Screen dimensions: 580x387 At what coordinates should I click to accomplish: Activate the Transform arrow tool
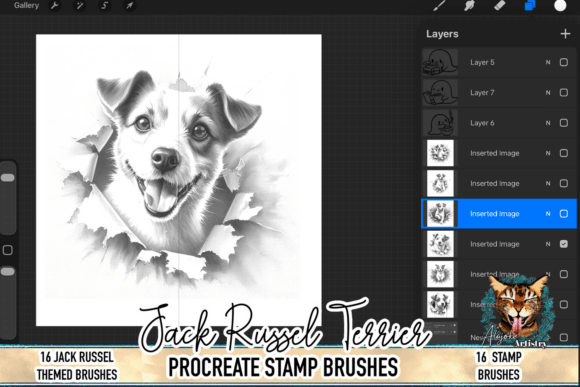coord(129,6)
